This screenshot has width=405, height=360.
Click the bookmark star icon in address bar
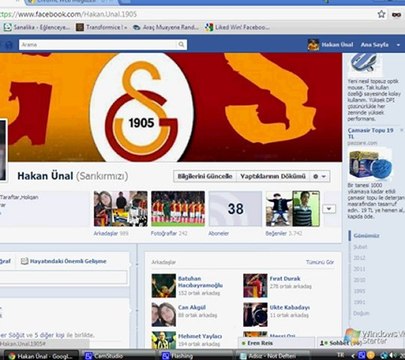(381, 14)
